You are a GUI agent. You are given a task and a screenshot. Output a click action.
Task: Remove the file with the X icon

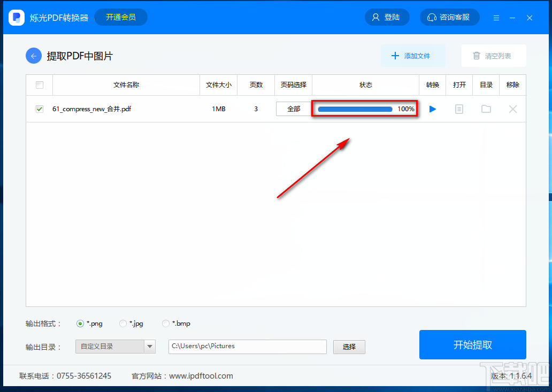[513, 109]
